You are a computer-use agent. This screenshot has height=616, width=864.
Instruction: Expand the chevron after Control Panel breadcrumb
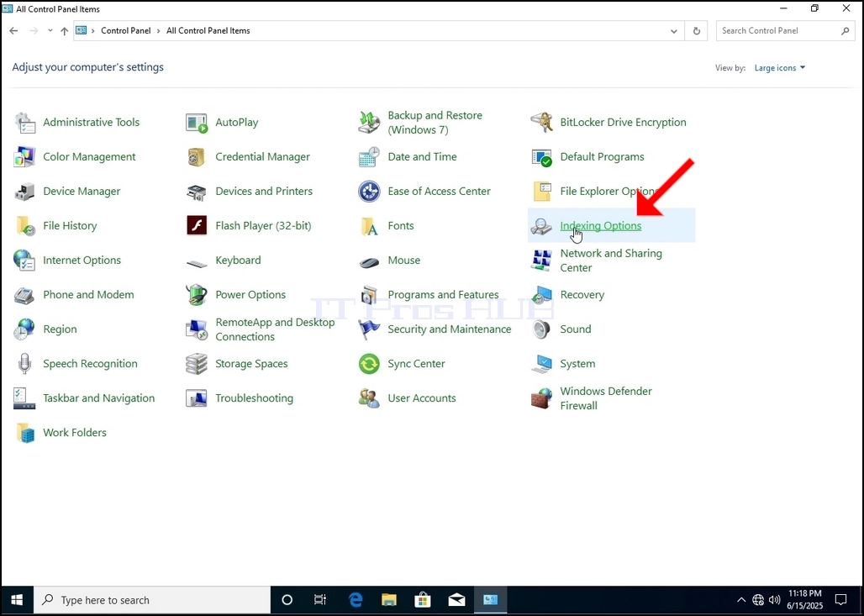[x=159, y=31]
